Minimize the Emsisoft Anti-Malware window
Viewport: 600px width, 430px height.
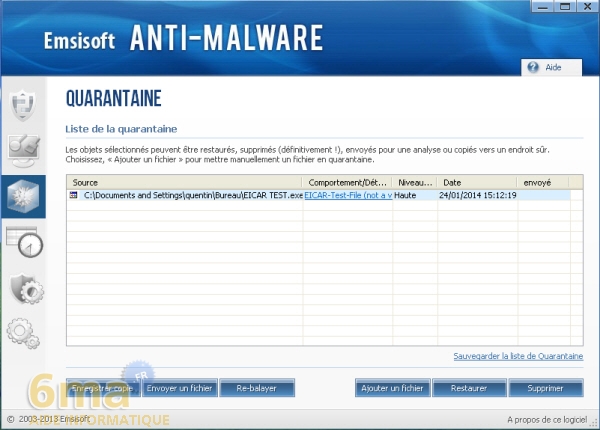coord(543,7)
